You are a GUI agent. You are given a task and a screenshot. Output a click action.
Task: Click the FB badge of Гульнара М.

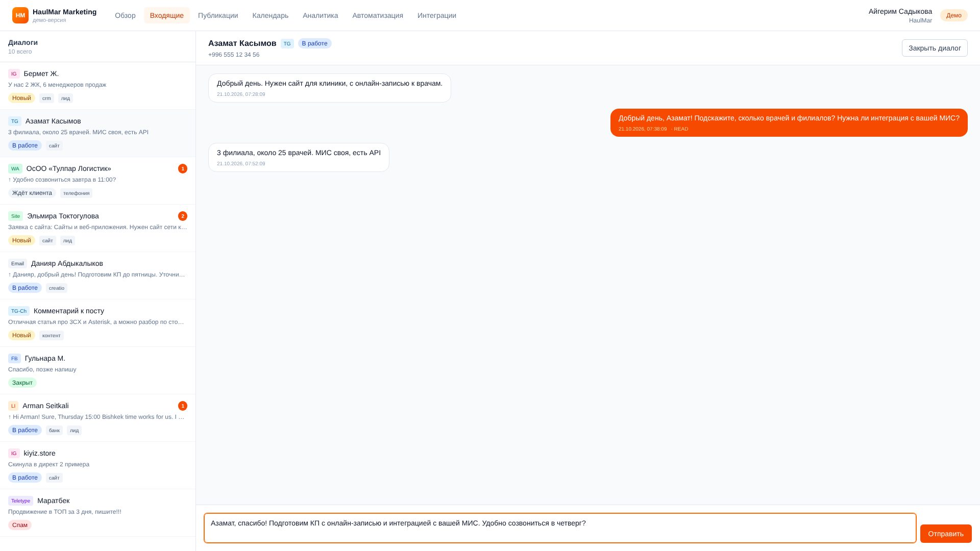pos(14,359)
